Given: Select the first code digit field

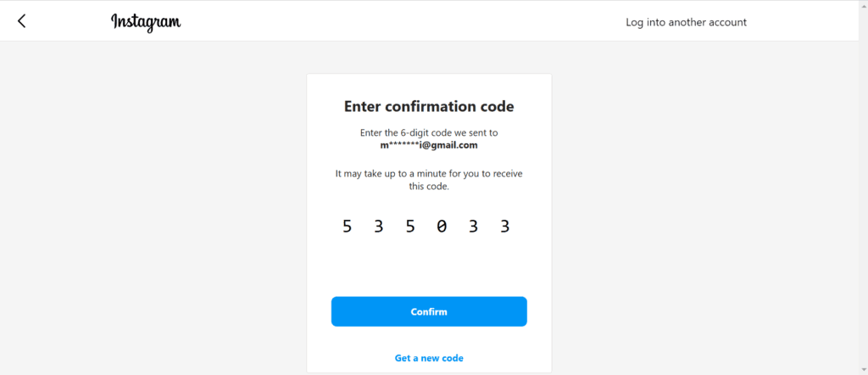Looking at the screenshot, I should tap(347, 227).
